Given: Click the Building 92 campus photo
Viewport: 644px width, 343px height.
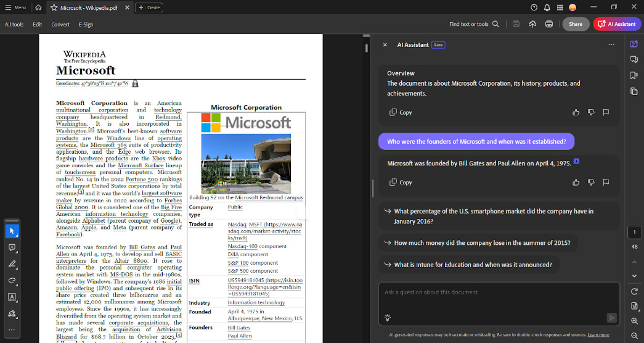Looking at the screenshot, I should [x=246, y=163].
